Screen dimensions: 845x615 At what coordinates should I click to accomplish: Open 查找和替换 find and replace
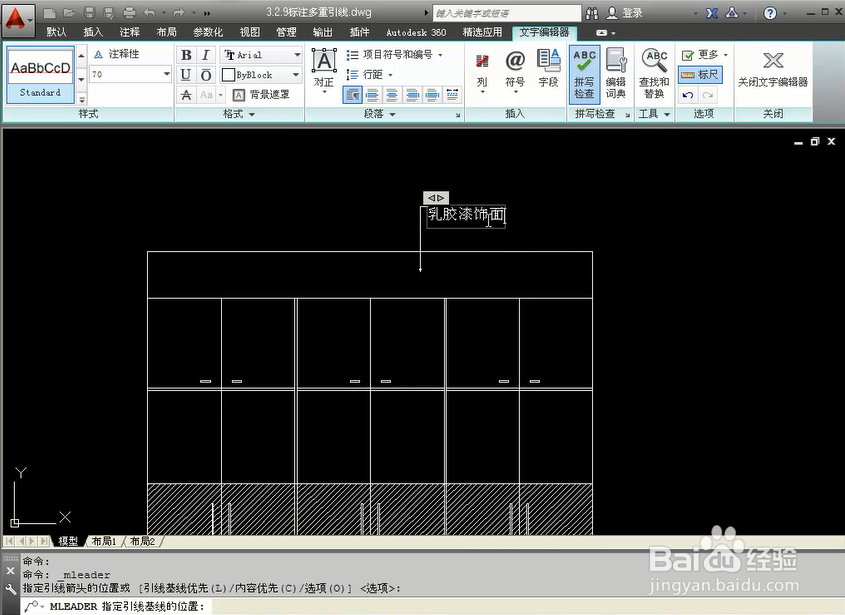[654, 73]
